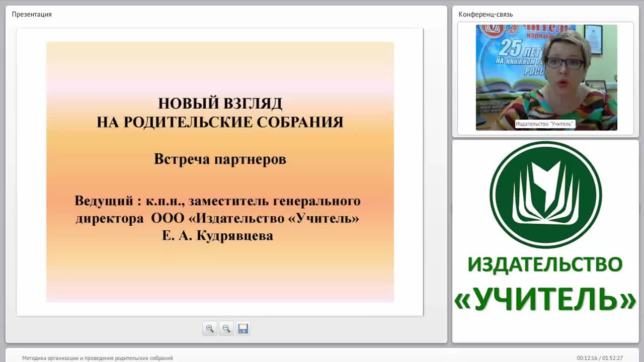The width and height of the screenshot is (644, 362).
Task: Zoom in on the presentation slide
Action: (x=210, y=328)
